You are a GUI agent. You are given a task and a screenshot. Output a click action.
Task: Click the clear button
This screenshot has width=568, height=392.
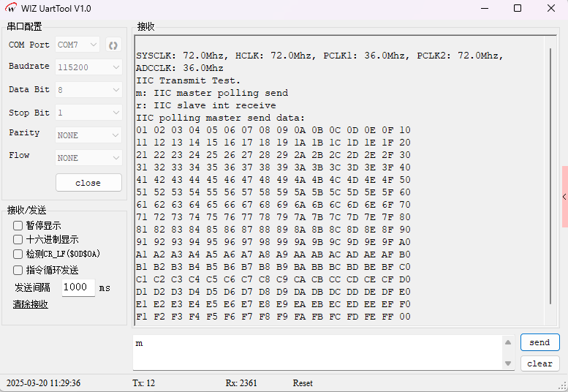(x=539, y=363)
